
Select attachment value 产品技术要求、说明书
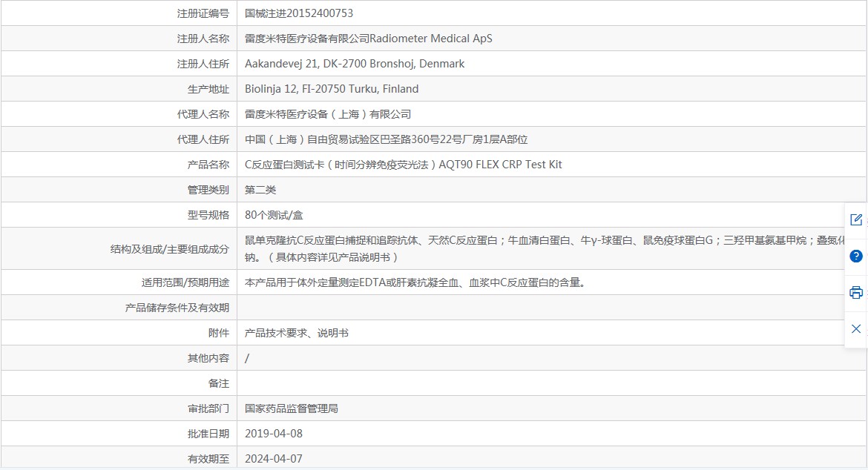coord(297,333)
